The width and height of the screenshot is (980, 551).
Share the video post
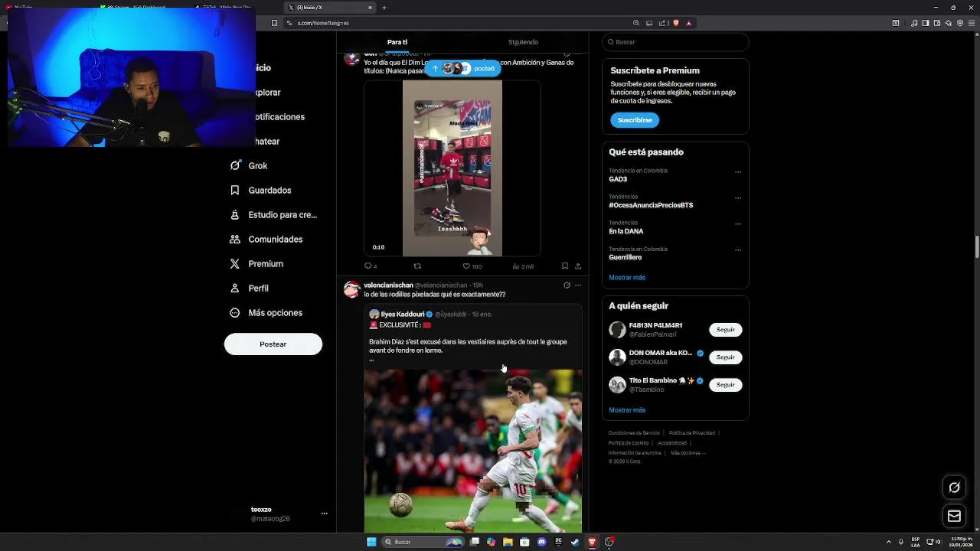(578, 266)
